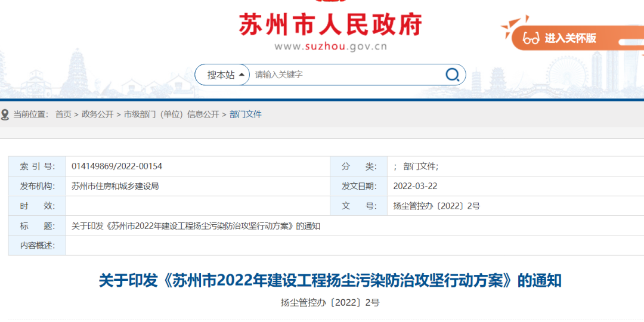This screenshot has height=322, width=644.
Task: Click the issue date 2022-03-22
Action: click(x=415, y=186)
